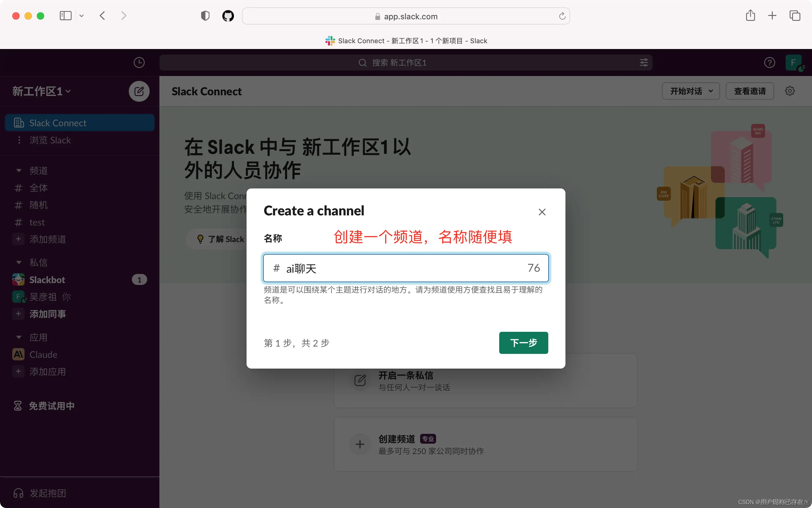812x508 pixels.
Task: Open the 吴彦祖 direct message
Action: (80, 297)
